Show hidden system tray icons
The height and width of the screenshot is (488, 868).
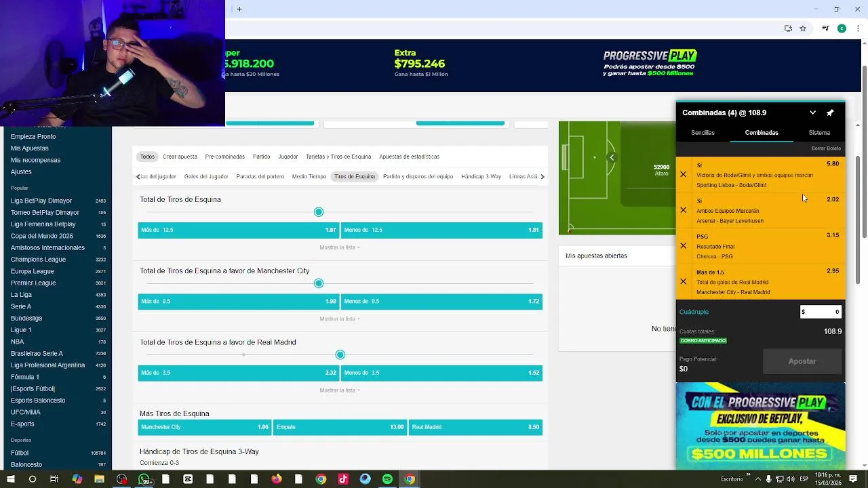[x=758, y=479]
